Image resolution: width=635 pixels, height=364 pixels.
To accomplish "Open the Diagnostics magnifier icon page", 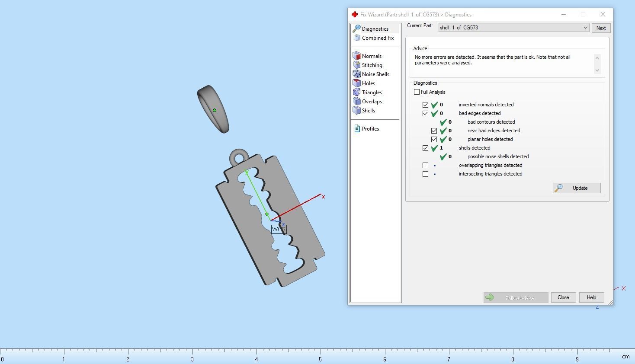I will 357,29.
